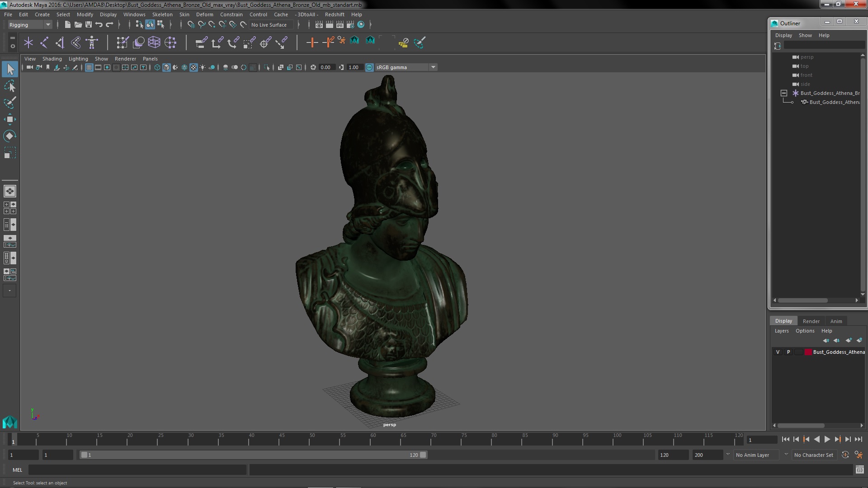Click frame 60 on the timeline
This screenshot has width=868, height=488.
[x=373, y=439]
